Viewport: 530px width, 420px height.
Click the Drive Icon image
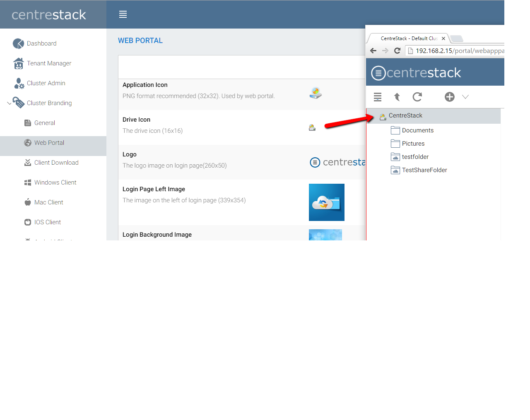click(312, 127)
